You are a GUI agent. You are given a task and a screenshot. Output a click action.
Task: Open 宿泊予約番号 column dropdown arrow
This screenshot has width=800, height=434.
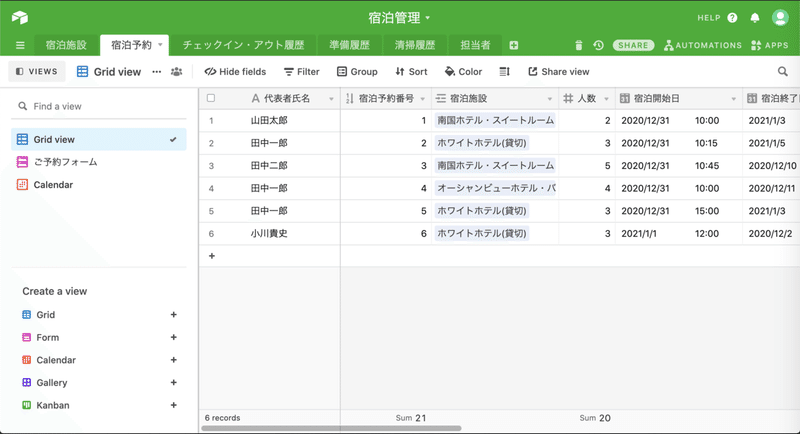(x=422, y=99)
